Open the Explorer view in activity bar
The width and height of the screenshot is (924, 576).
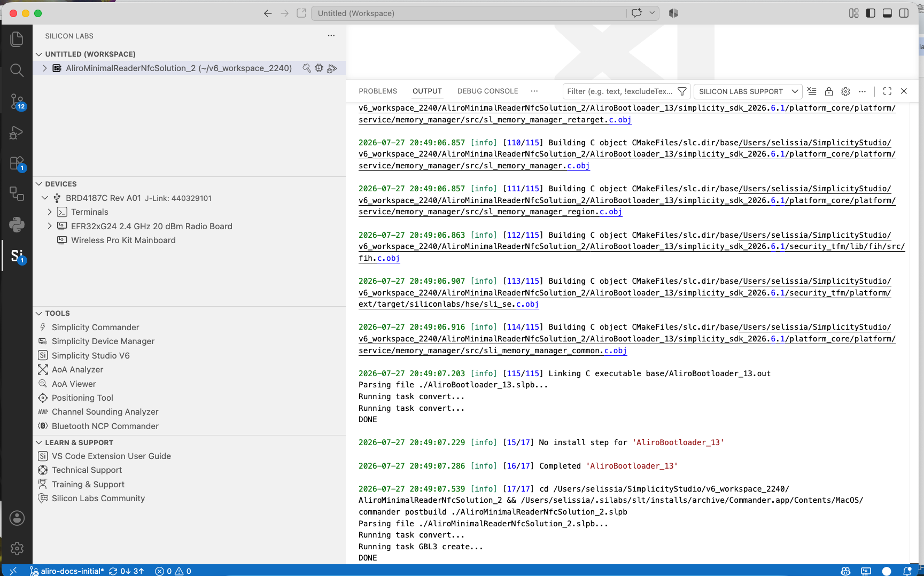(17, 39)
